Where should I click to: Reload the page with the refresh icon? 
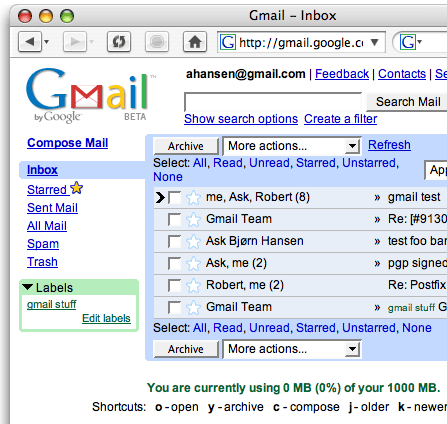point(119,42)
